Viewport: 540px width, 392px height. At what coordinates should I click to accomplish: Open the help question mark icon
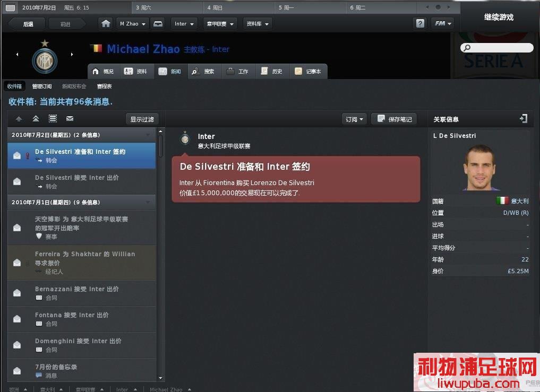[420, 23]
